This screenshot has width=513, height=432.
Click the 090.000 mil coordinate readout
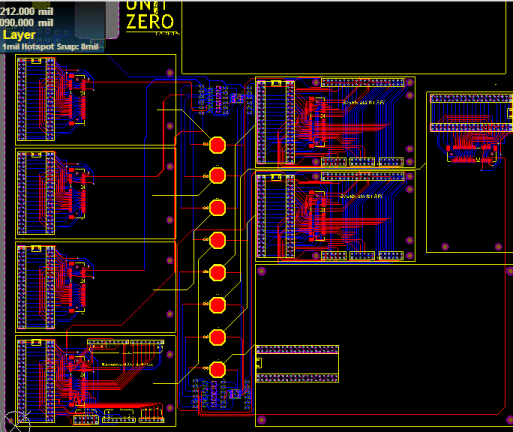(27, 23)
